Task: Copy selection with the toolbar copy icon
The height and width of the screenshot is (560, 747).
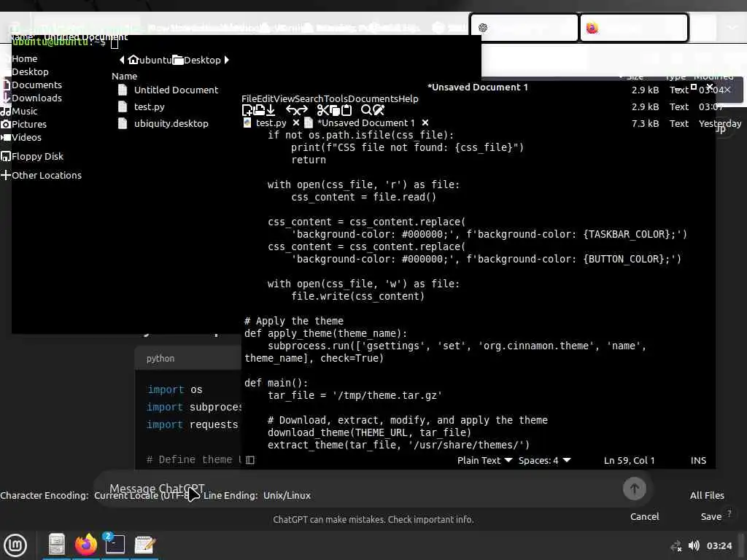Action: (335, 111)
